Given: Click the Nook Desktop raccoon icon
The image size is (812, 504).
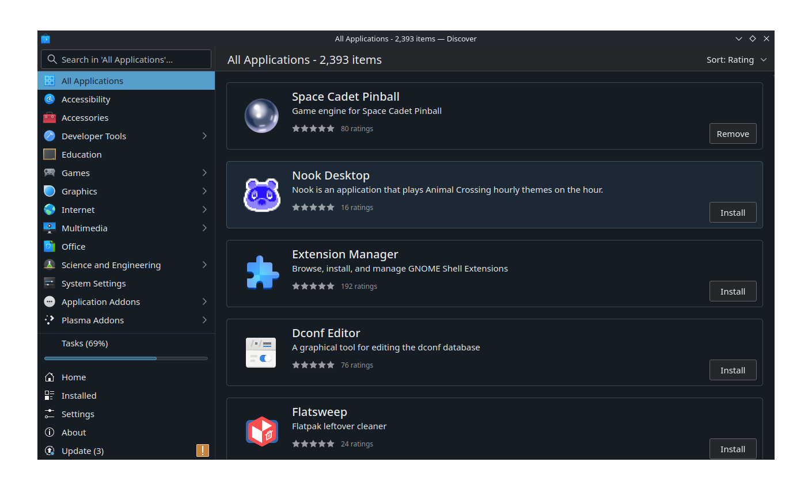Looking at the screenshot, I should (x=262, y=194).
